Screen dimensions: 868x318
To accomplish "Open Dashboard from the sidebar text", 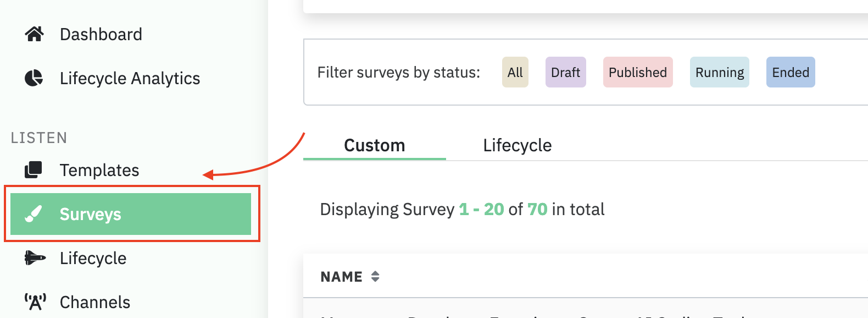I will (x=101, y=34).
